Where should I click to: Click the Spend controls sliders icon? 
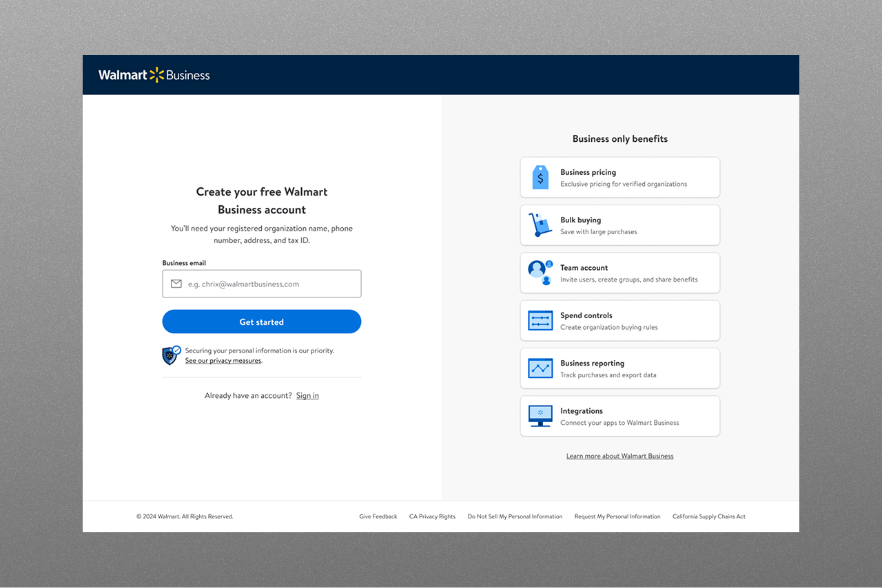540,320
